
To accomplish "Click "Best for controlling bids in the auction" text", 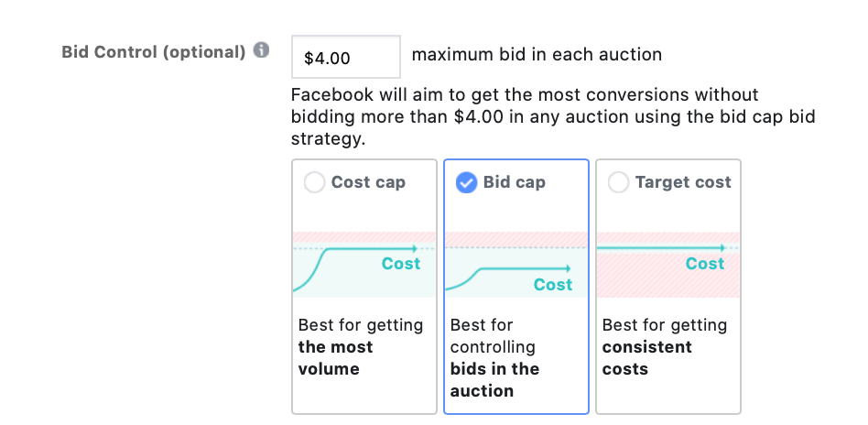I will (495, 358).
